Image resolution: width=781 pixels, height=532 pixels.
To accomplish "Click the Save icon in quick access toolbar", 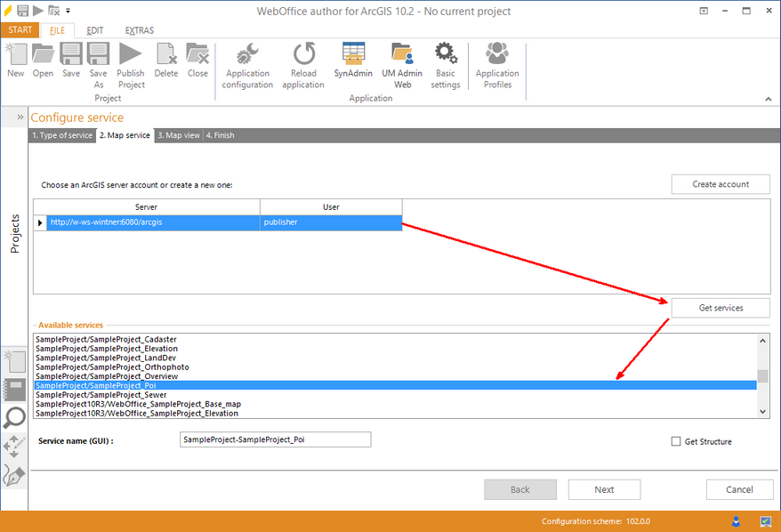I will [21, 10].
